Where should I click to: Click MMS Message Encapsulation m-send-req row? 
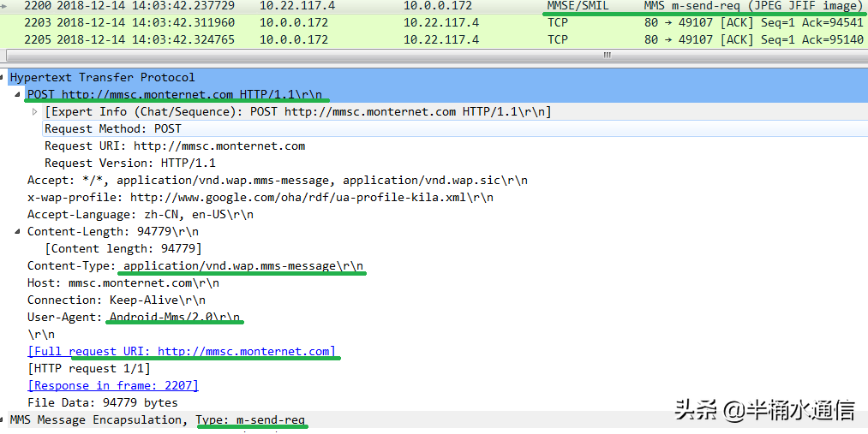click(157, 420)
